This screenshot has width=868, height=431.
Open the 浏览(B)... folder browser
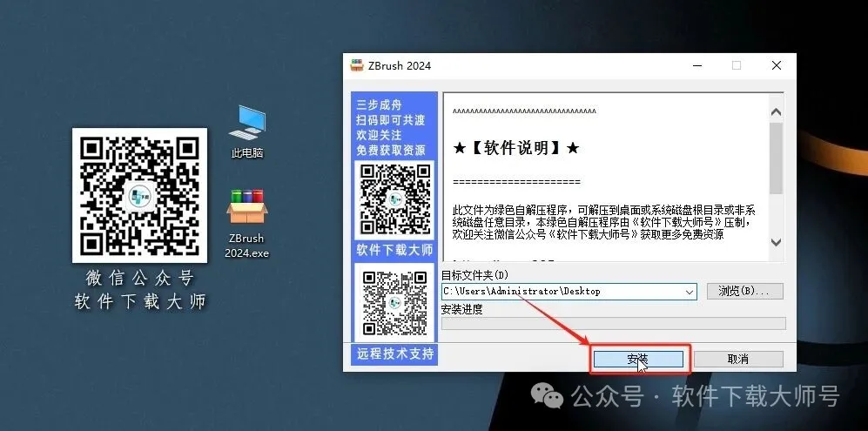[x=744, y=292]
